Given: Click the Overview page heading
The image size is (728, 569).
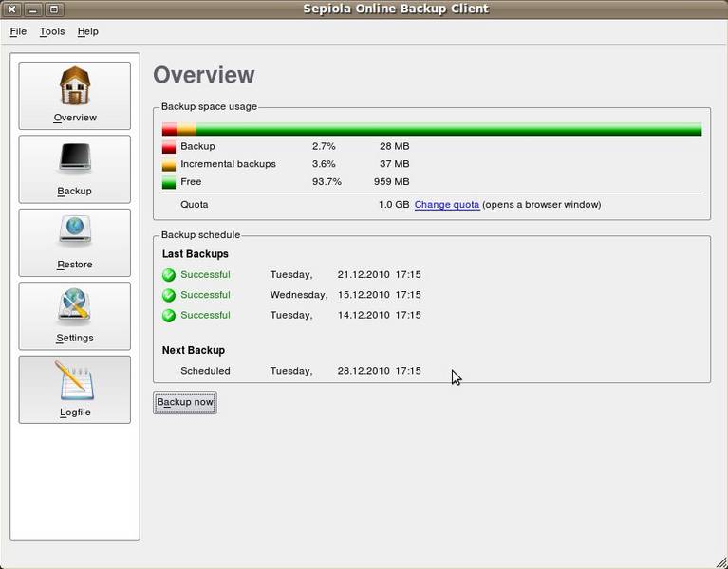Looking at the screenshot, I should coord(204,75).
